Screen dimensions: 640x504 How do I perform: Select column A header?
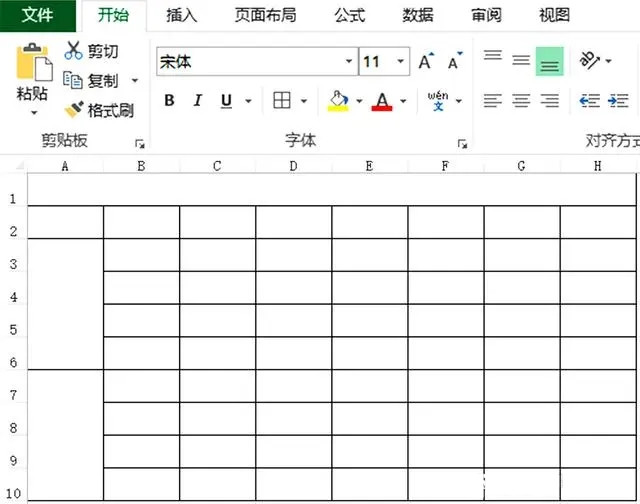click(65, 166)
